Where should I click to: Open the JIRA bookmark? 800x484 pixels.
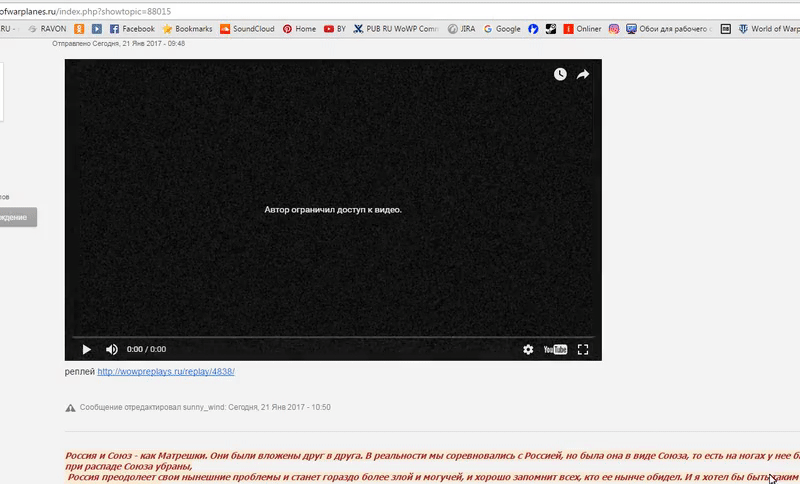coord(461,29)
